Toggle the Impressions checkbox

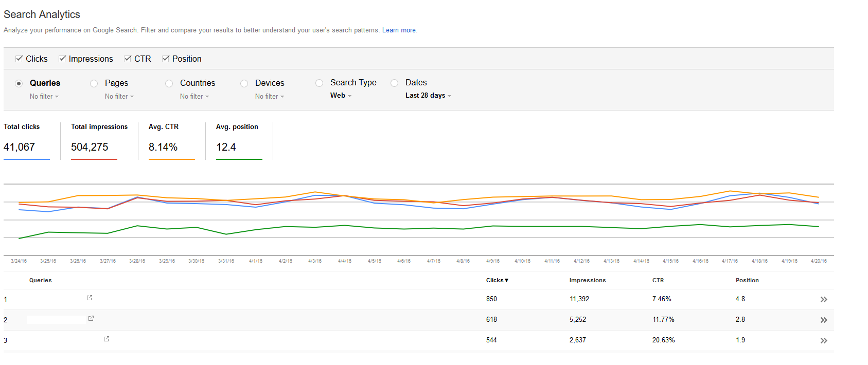coord(62,59)
